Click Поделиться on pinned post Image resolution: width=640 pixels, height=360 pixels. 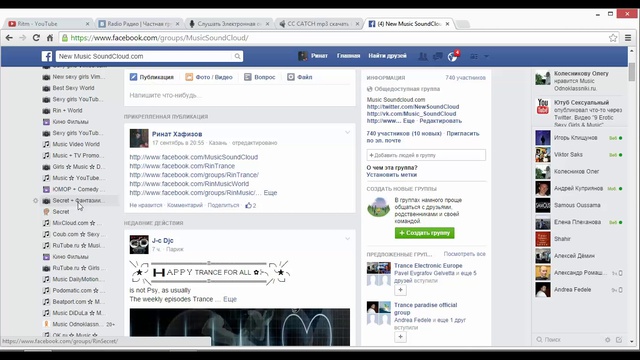pyautogui.click(x=223, y=205)
